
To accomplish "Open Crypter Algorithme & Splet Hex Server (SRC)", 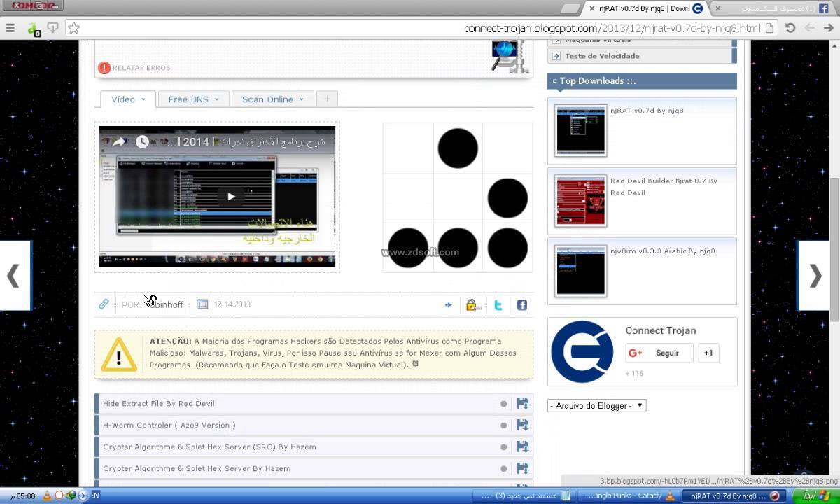I will 209,447.
